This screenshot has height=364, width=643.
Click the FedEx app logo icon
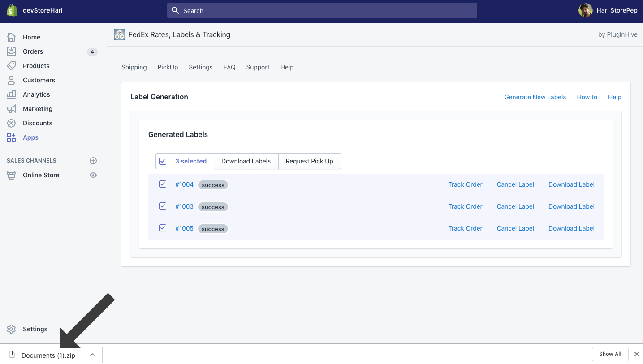120,34
